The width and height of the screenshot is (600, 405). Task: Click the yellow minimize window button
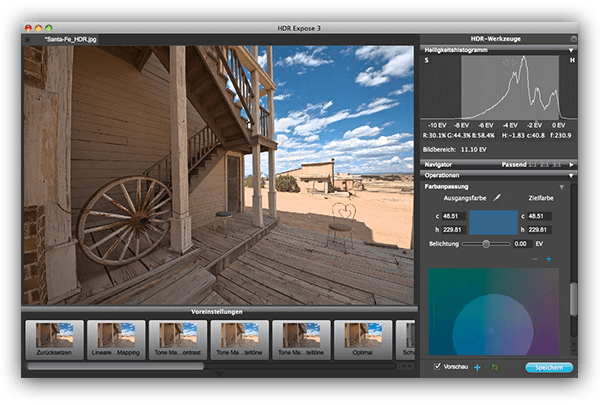click(x=38, y=28)
